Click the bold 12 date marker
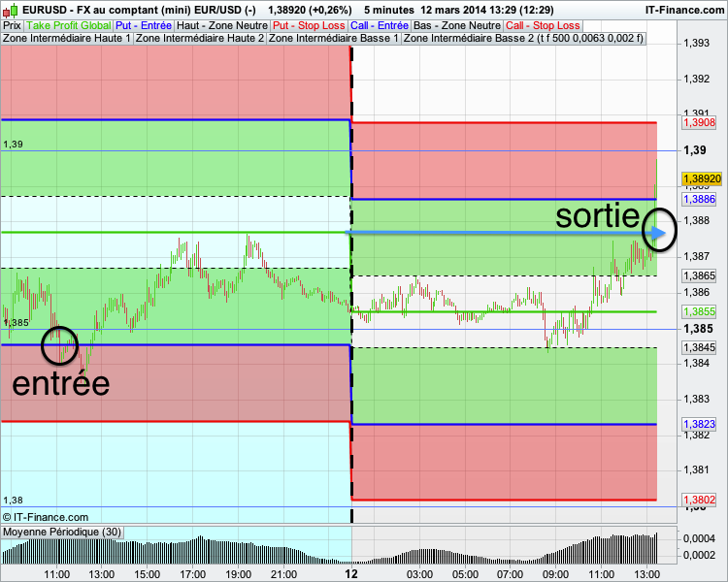 (351, 574)
